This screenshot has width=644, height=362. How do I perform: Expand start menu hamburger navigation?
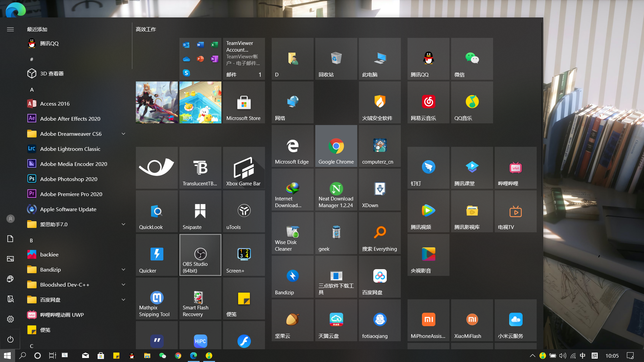(10, 29)
